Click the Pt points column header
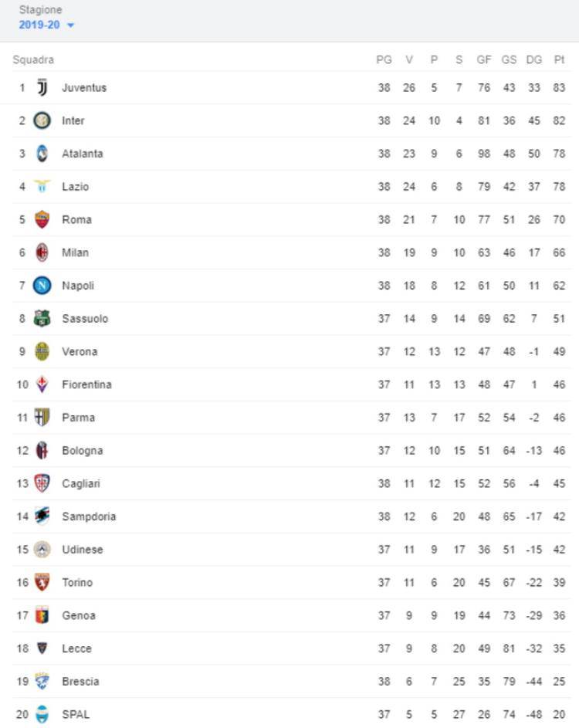The width and height of the screenshot is (579, 728). point(559,59)
